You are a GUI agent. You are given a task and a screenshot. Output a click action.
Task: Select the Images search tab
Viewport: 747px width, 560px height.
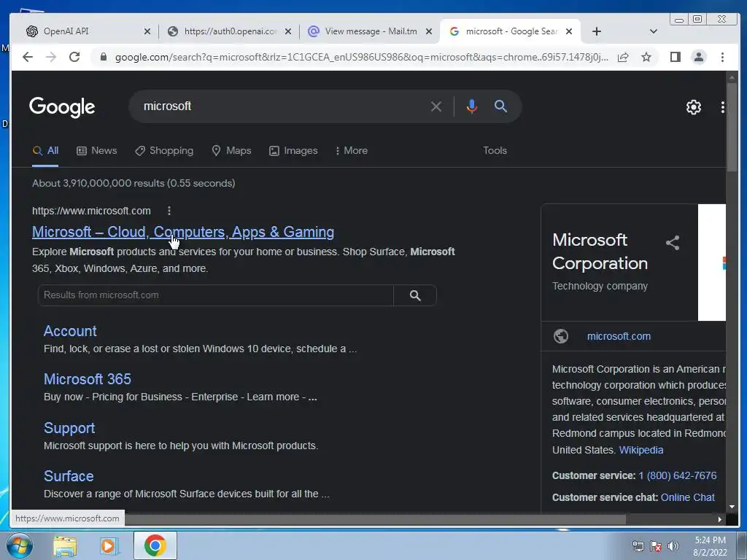tap(293, 150)
